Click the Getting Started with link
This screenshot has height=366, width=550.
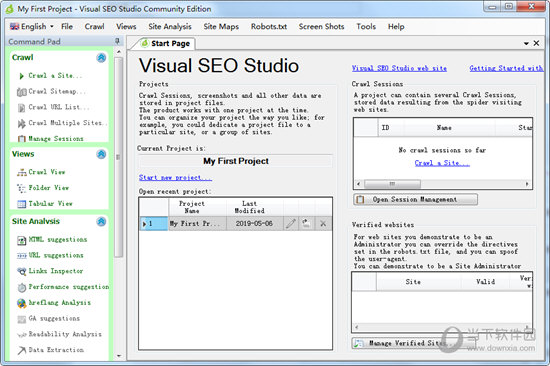[x=506, y=68]
